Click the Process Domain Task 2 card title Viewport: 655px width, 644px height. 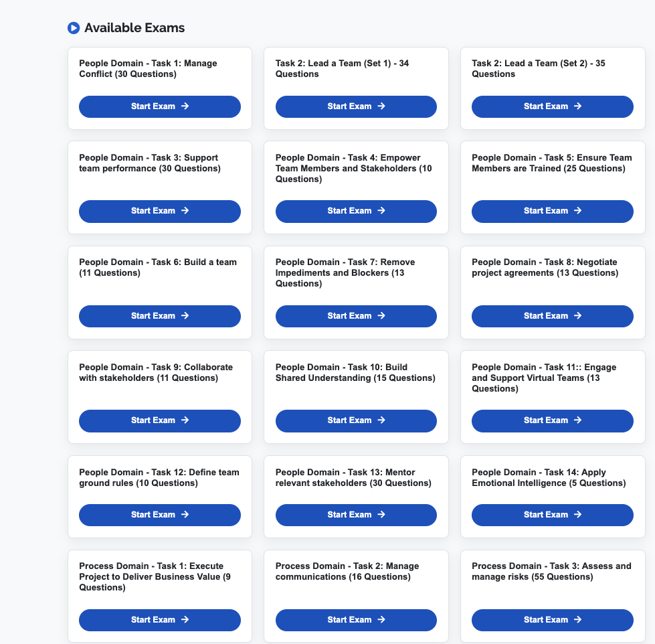[x=347, y=571]
